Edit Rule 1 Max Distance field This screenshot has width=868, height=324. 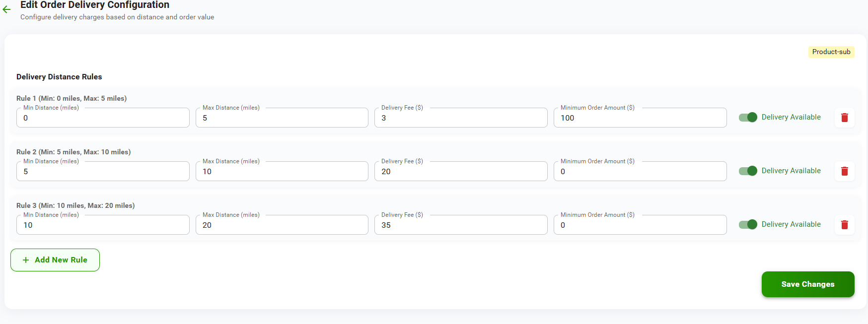pos(282,118)
